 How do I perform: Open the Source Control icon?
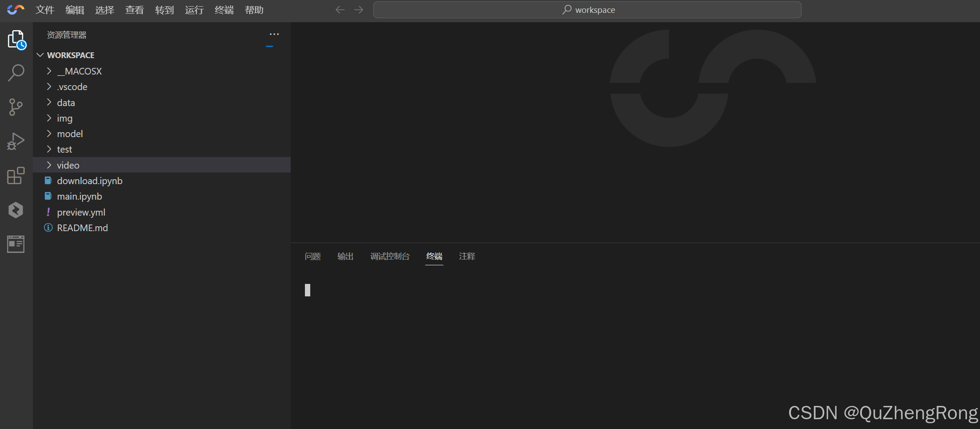point(16,107)
